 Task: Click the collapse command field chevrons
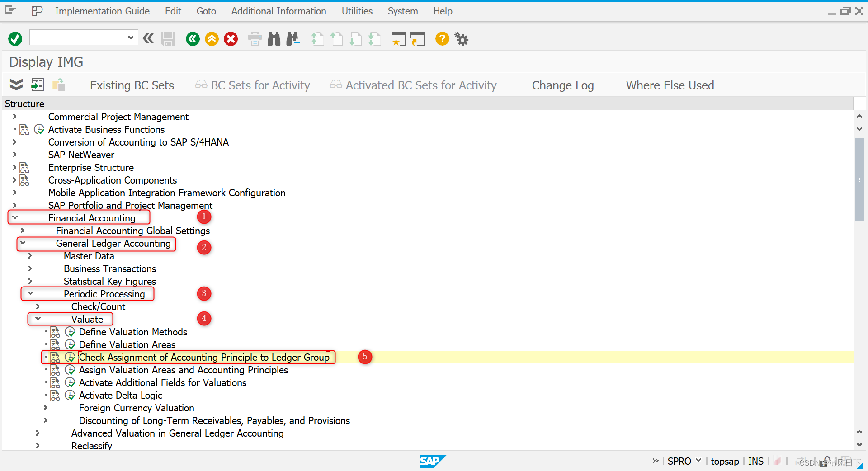[x=148, y=38]
